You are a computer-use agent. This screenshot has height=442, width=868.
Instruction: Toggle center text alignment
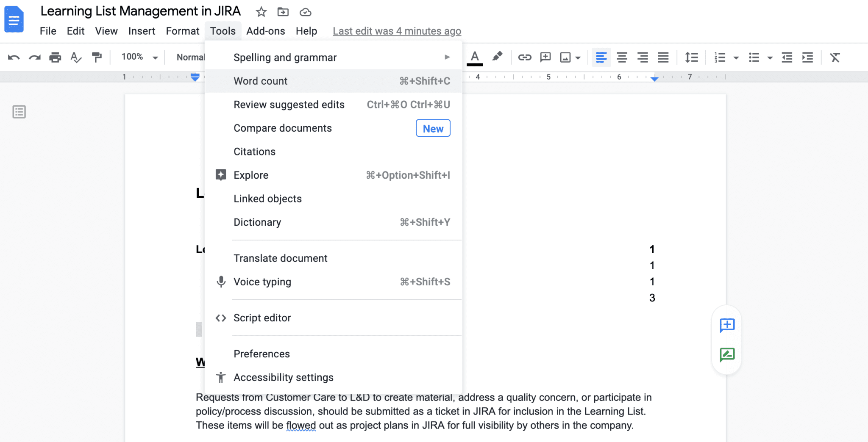[622, 57]
